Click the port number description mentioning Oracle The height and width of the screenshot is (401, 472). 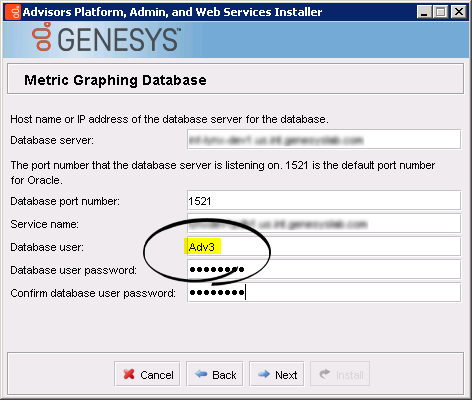point(223,173)
